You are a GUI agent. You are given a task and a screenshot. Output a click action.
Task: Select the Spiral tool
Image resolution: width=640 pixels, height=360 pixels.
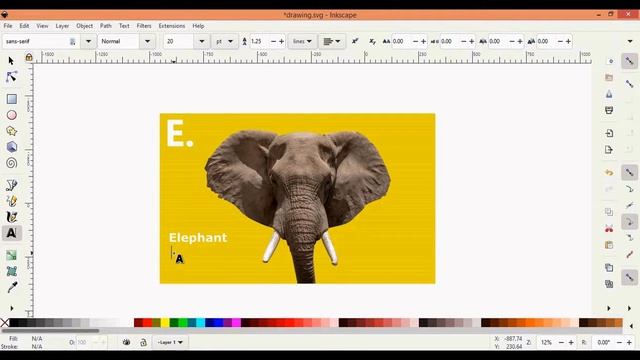pos(11,163)
